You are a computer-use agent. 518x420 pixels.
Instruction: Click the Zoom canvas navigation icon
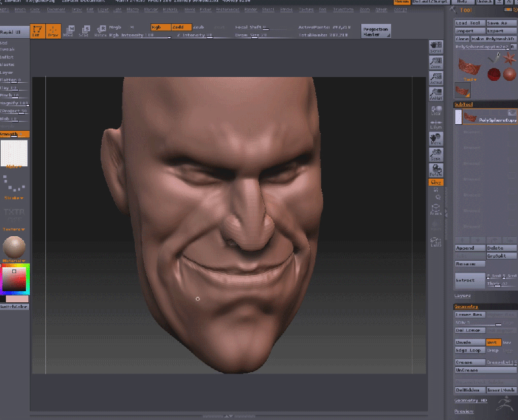(x=436, y=62)
